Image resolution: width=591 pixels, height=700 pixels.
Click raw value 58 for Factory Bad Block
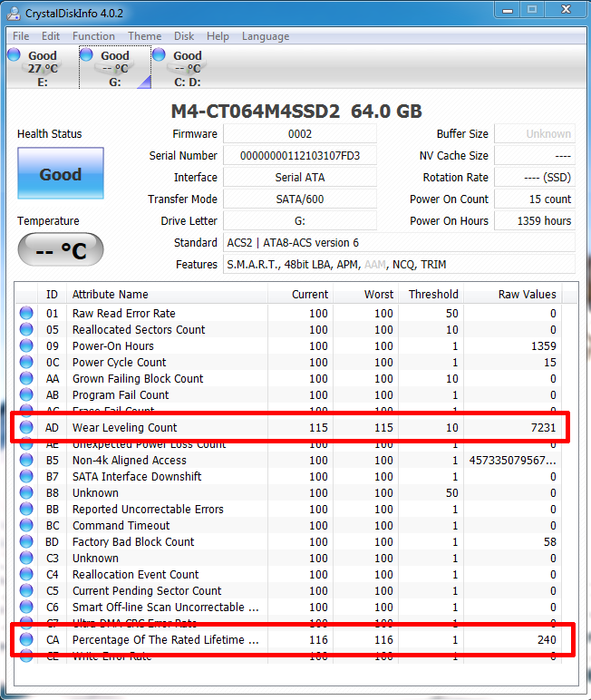[x=550, y=542]
